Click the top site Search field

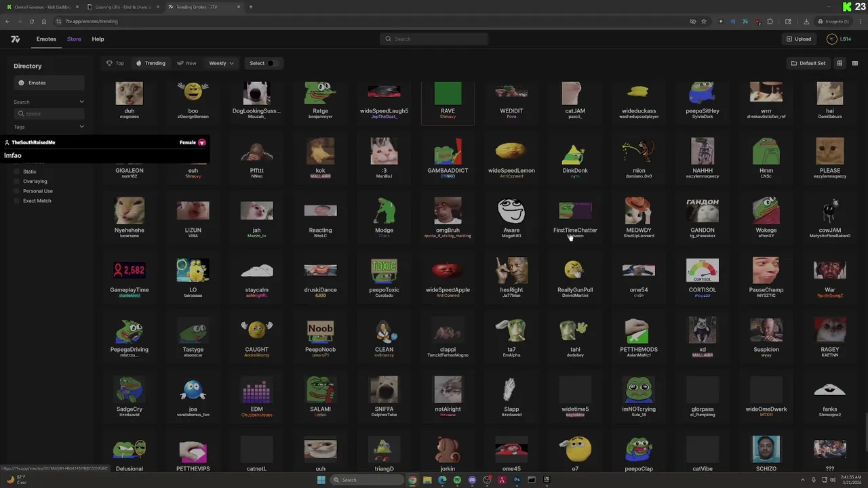coord(434,39)
